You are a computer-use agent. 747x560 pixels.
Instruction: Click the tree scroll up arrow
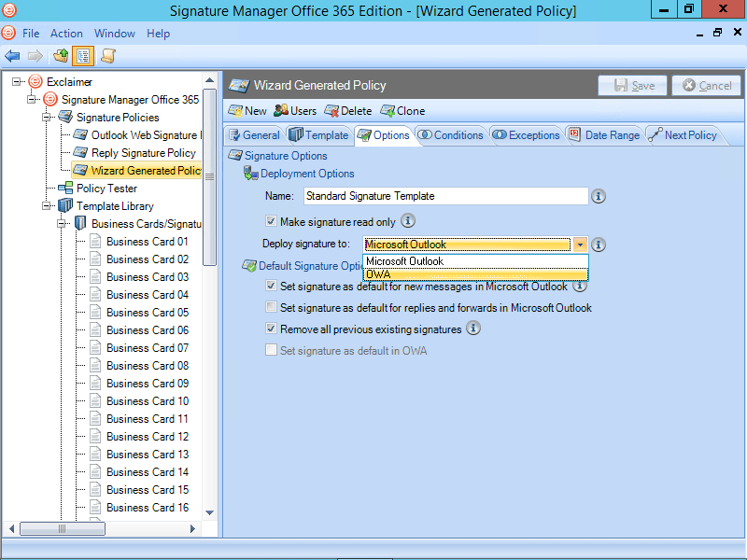click(209, 80)
